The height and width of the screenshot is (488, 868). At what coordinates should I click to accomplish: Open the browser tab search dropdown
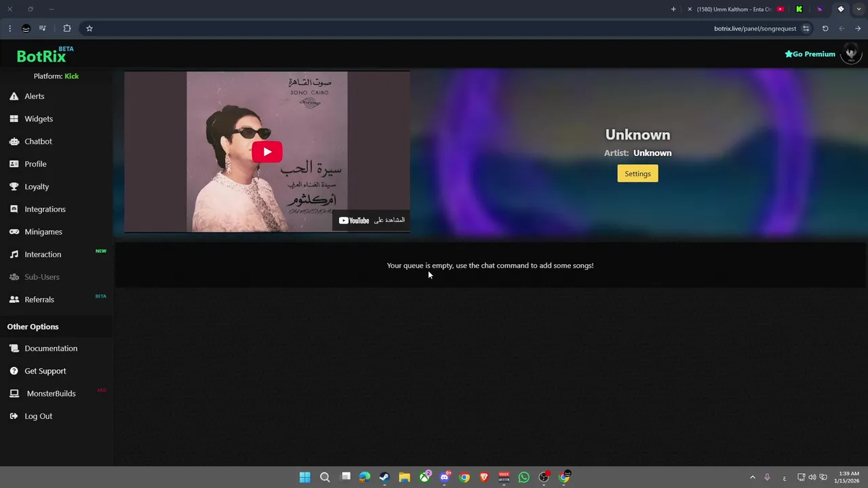[x=858, y=9]
